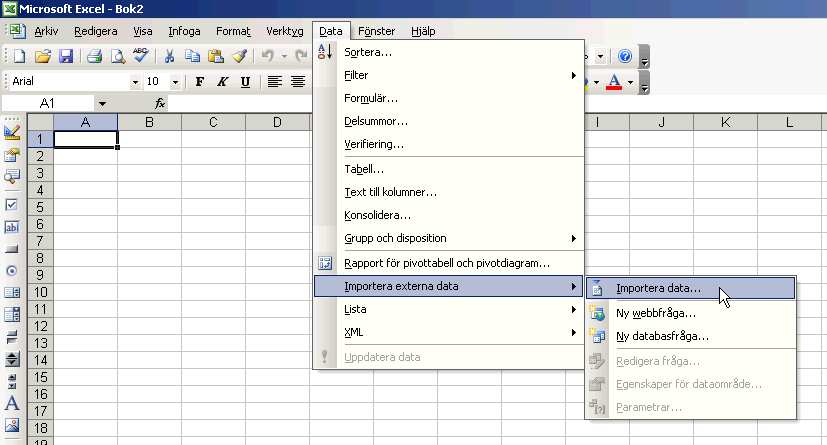Viewport: 827px width, 445px height.
Task: Open the font size 10 dropdown
Action: 175,82
